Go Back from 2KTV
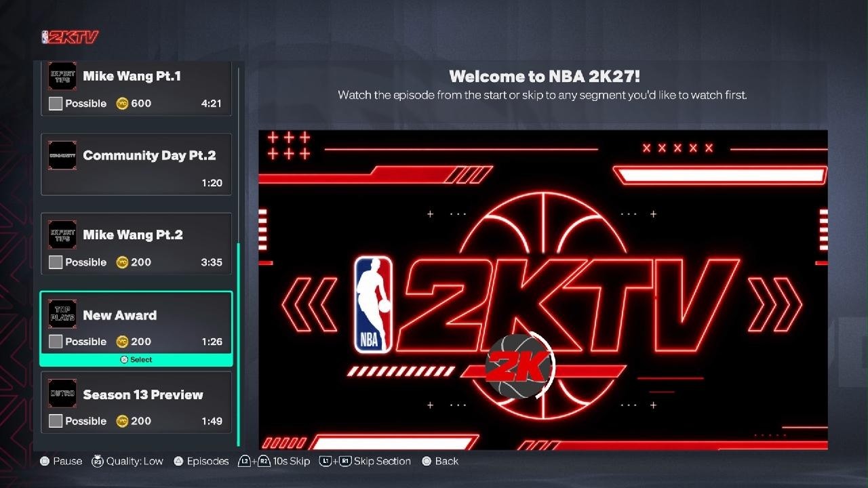Image resolution: width=868 pixels, height=488 pixels. click(447, 461)
